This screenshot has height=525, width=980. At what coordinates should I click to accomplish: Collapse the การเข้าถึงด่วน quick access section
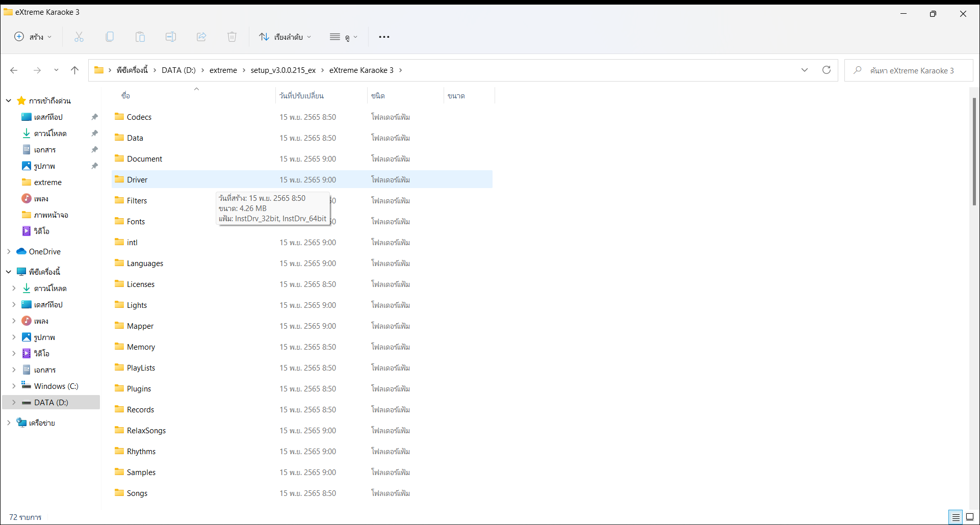9,100
